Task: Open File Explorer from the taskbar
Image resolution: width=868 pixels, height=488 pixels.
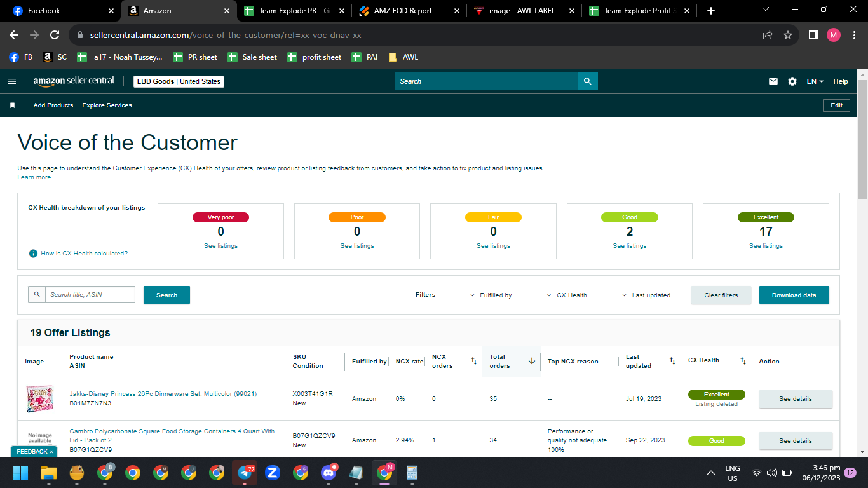Action: [x=49, y=473]
